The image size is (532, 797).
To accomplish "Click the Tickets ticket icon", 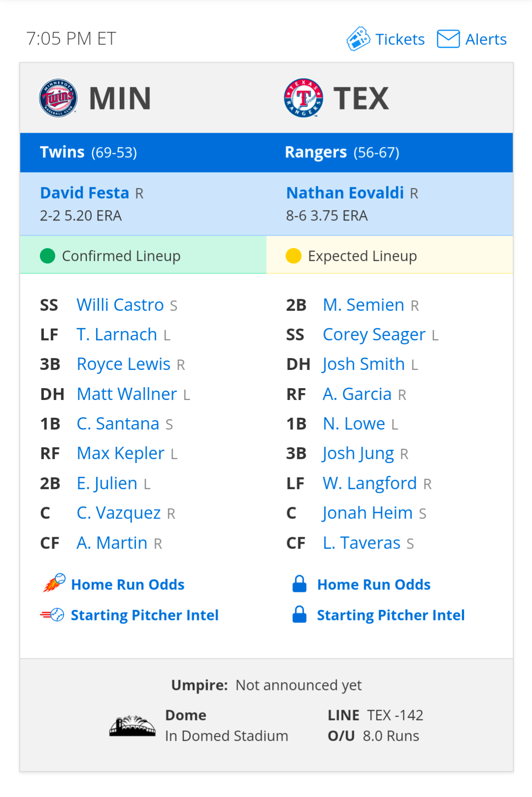I will (358, 39).
